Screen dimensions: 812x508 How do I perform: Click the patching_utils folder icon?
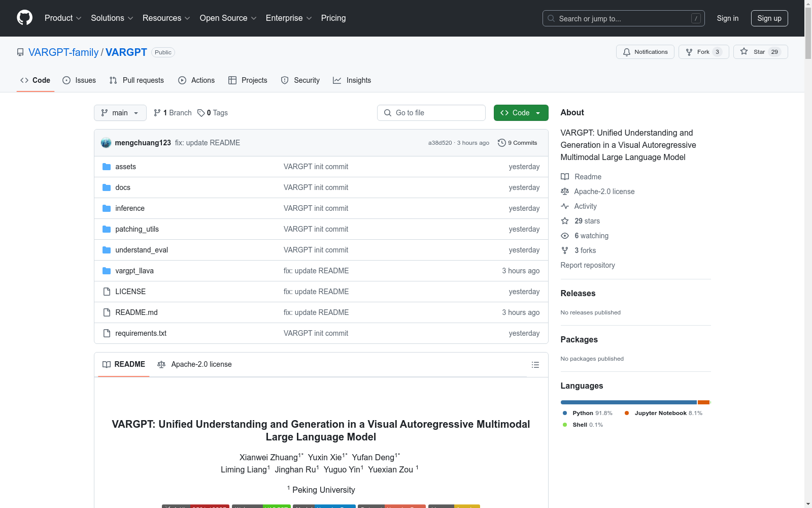pos(107,229)
